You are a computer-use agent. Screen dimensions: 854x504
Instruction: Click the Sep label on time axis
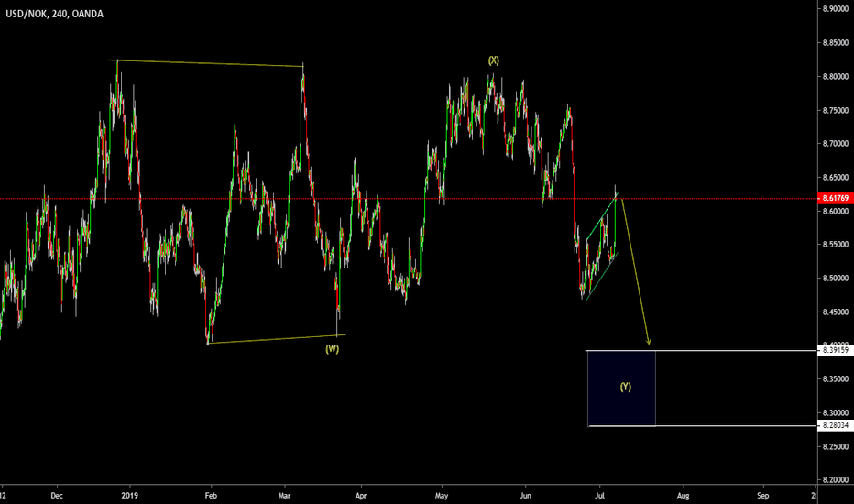[763, 495]
